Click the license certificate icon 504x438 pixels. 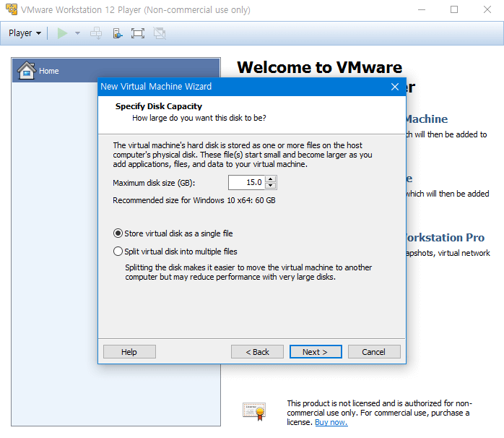(254, 411)
